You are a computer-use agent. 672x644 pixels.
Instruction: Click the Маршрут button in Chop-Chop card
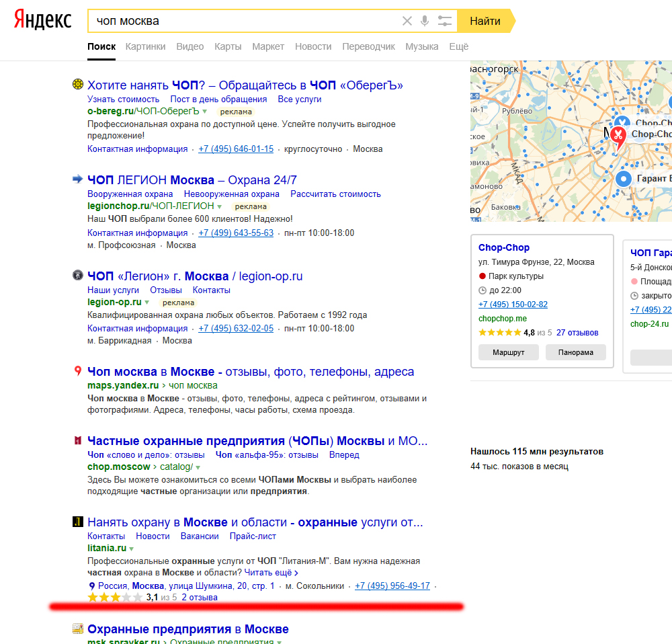[508, 352]
